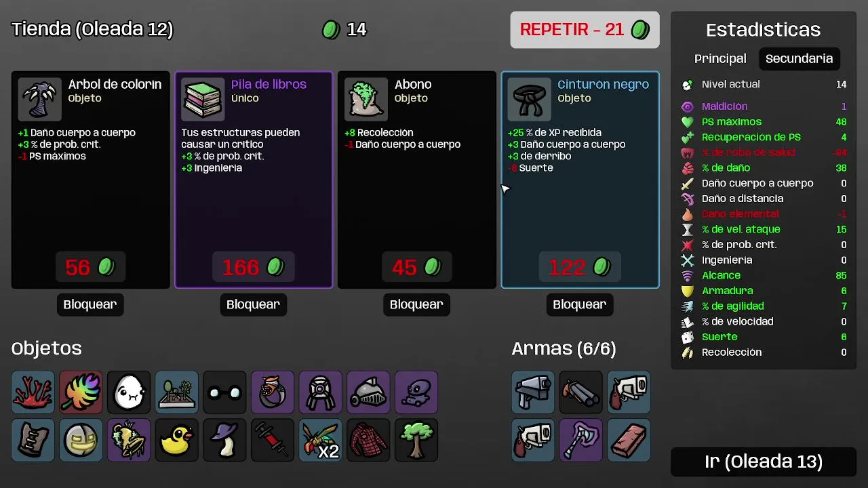Start wave with Ir (Oleada 13)

[764, 462]
